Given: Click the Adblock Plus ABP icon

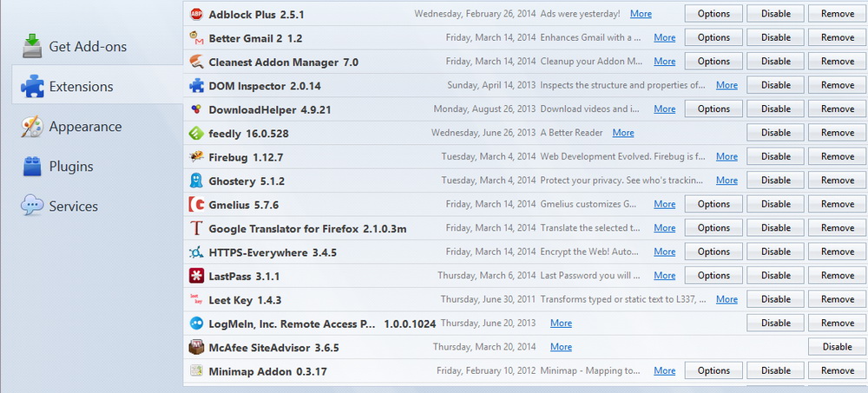Looking at the screenshot, I should [196, 14].
